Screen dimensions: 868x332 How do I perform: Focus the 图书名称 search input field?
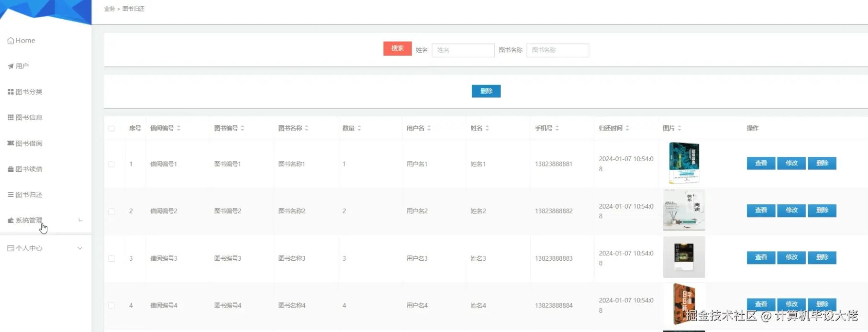(557, 50)
